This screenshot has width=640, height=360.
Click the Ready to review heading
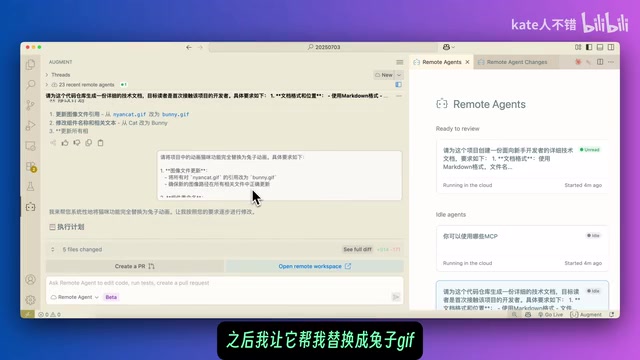pyautogui.click(x=457, y=129)
